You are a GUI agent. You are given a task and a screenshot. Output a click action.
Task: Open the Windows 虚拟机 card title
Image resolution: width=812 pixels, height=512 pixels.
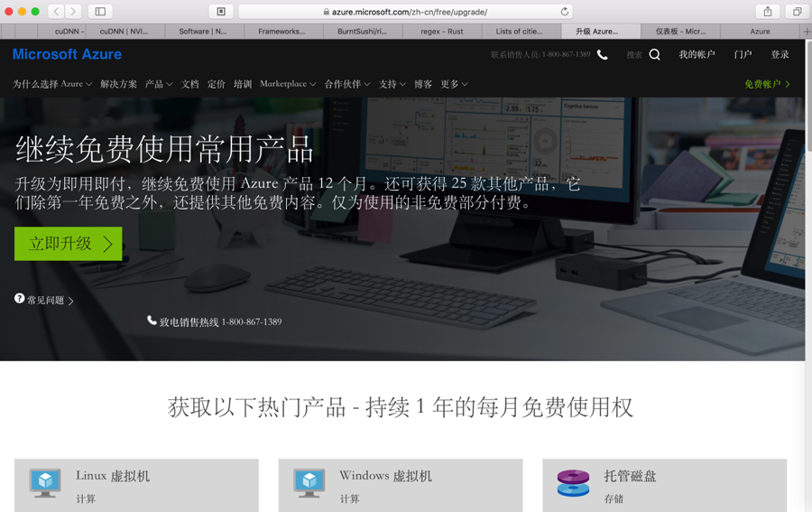click(386, 476)
